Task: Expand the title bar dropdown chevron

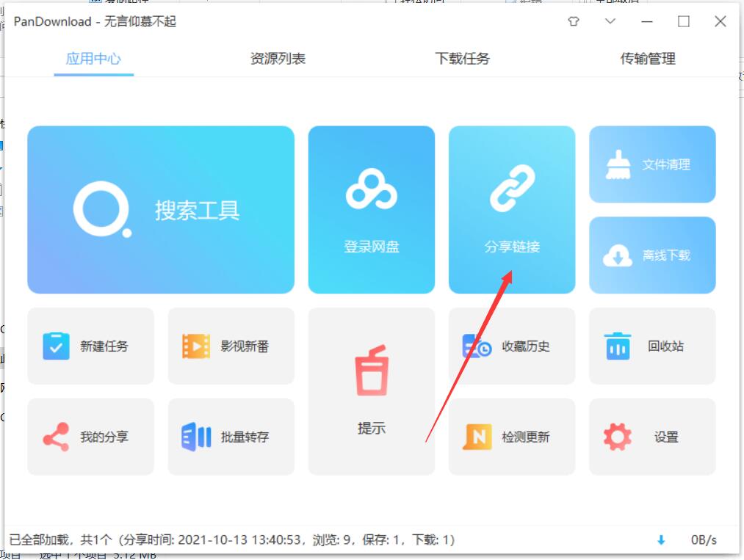Action: (610, 21)
